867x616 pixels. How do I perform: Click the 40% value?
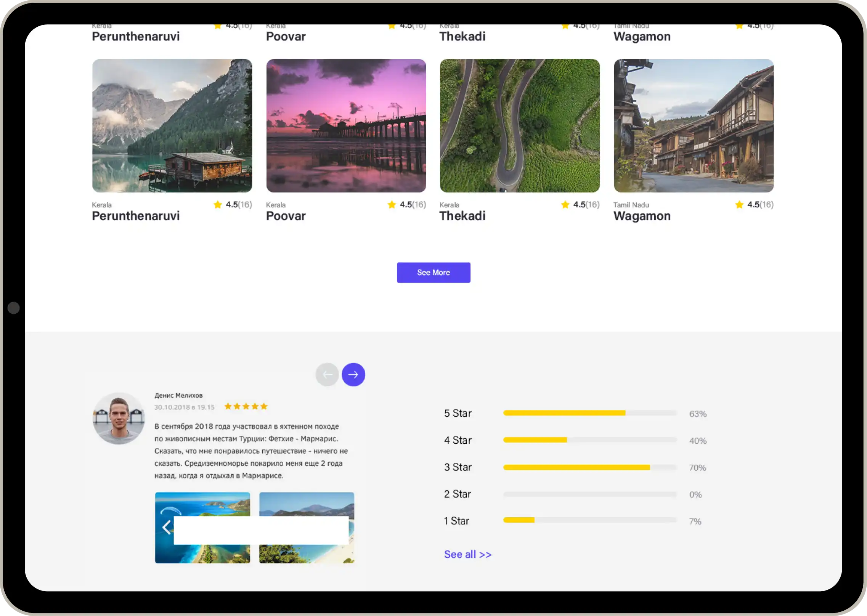[698, 441]
